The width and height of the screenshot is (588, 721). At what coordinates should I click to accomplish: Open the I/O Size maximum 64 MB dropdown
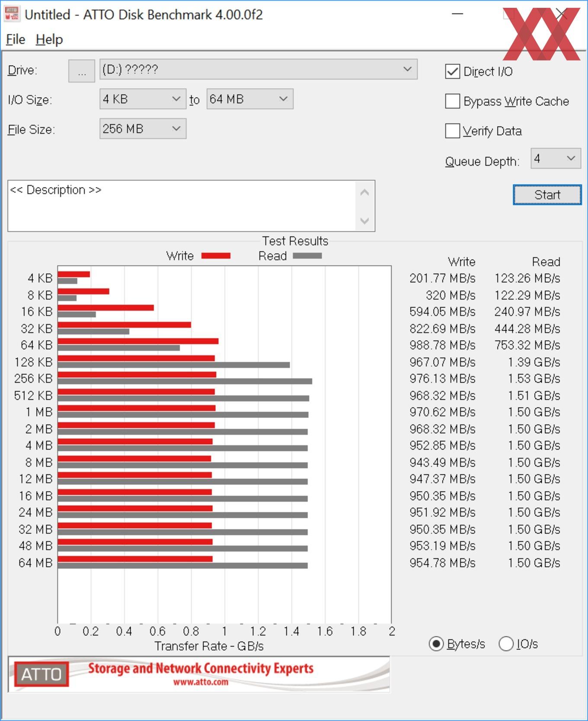pyautogui.click(x=250, y=99)
